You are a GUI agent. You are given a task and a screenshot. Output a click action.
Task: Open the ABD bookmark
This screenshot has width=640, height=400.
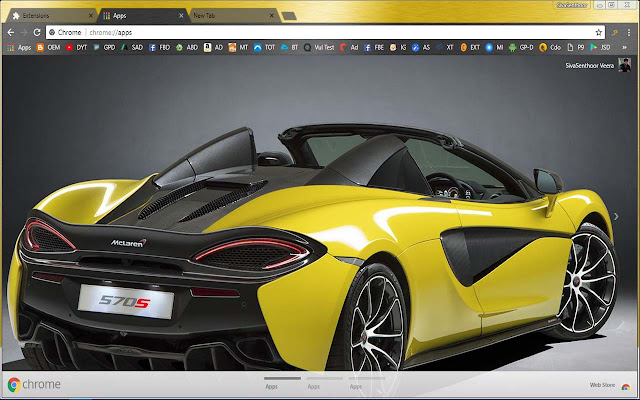pos(187,47)
